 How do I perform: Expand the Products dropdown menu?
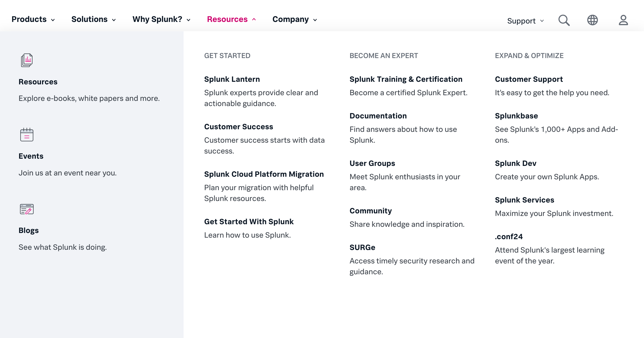33,19
